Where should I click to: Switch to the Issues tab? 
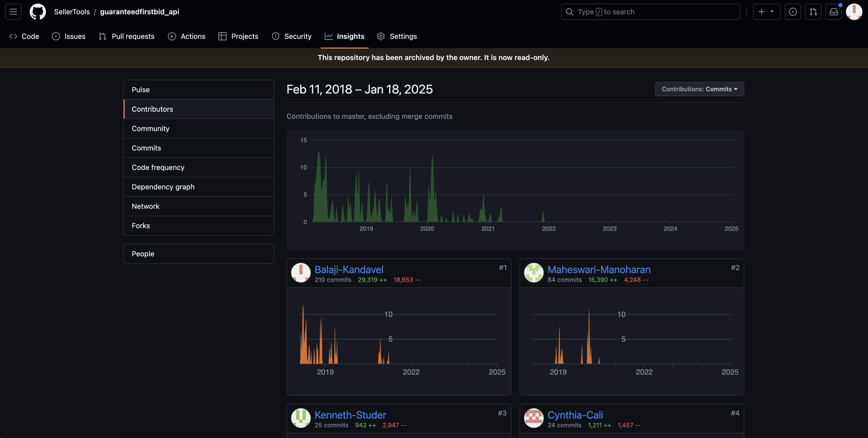pos(69,37)
